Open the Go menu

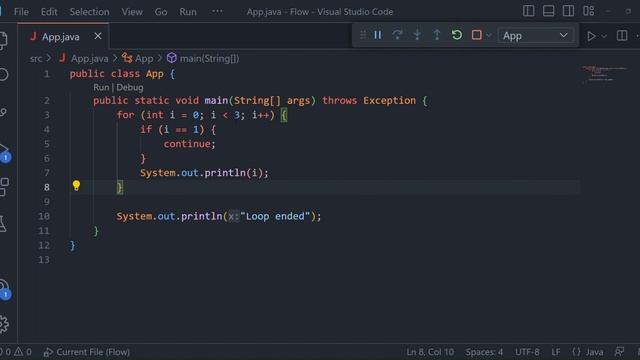pos(161,12)
